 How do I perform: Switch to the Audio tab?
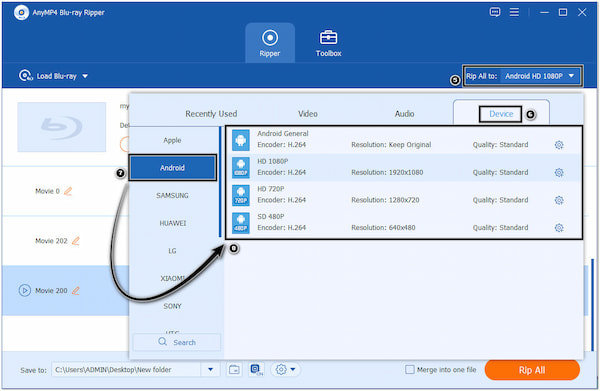pyautogui.click(x=404, y=114)
